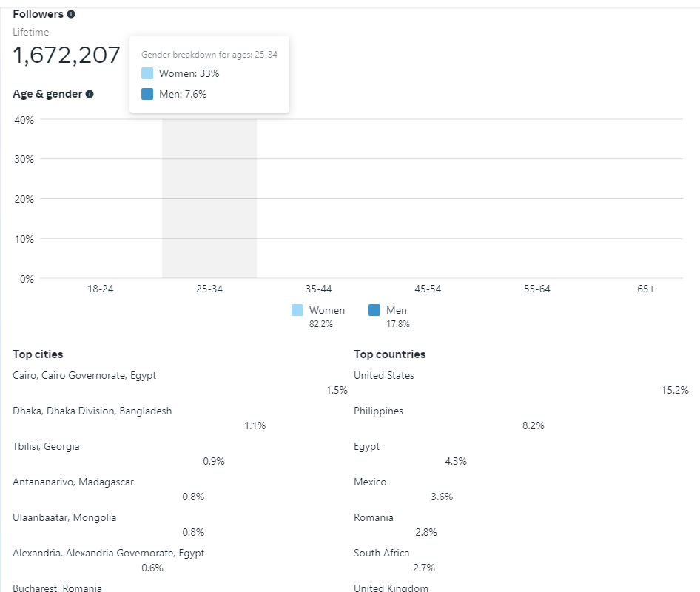The image size is (700, 592).
Task: Click Dhaka, Dhaka Division, Bangladesh row
Action: [180, 418]
